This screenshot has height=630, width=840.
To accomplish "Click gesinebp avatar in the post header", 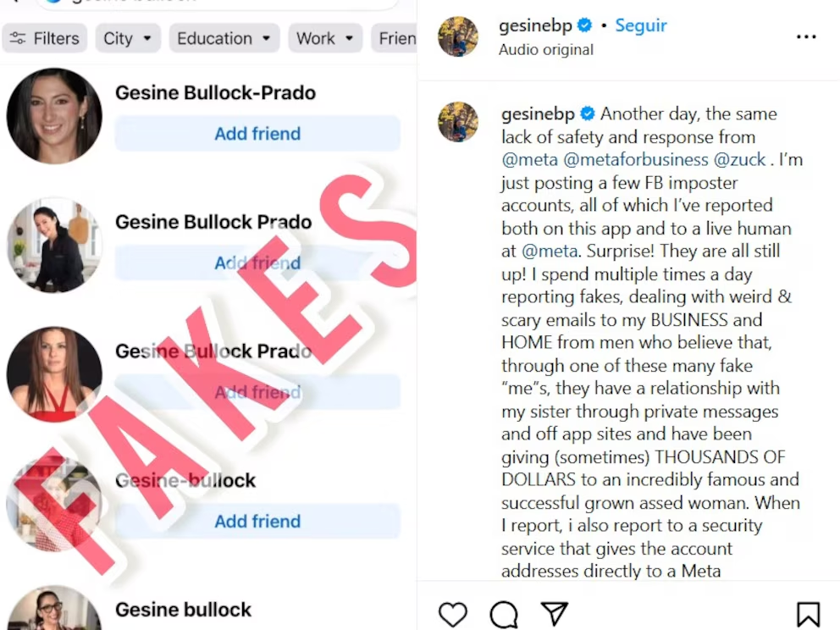I will [458, 36].
